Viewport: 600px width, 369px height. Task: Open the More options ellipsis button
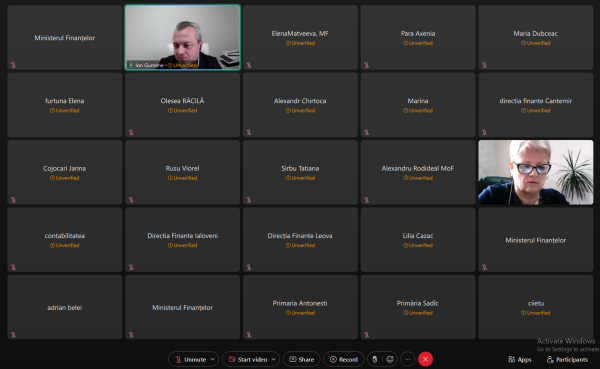click(408, 359)
